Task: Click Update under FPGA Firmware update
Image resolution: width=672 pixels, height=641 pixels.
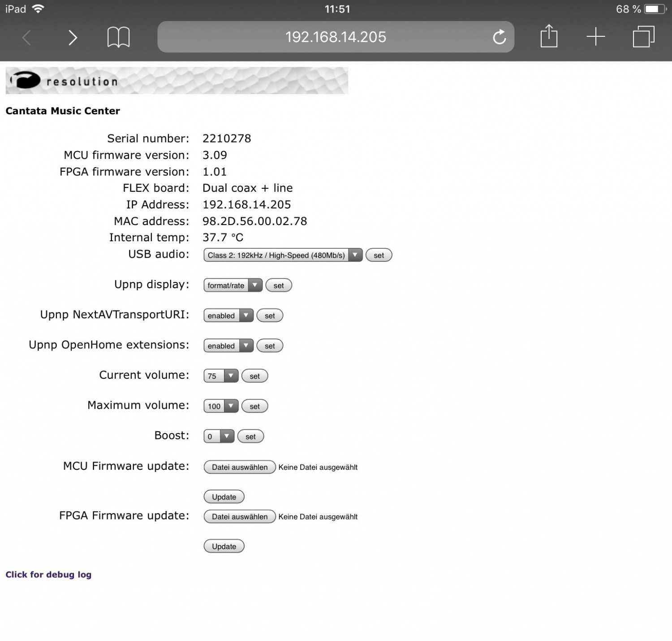Action: point(224,546)
